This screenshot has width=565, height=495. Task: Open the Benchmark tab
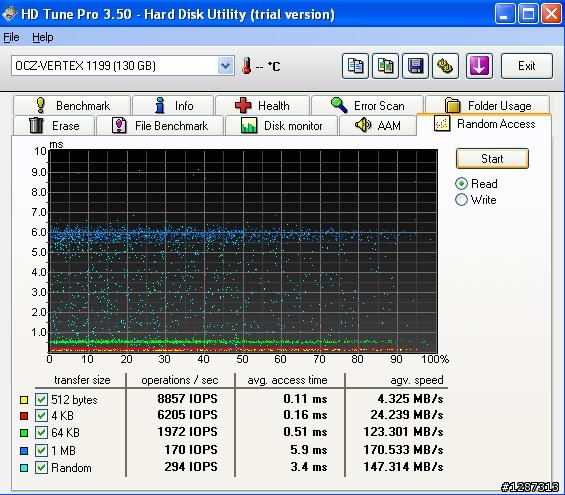click(x=72, y=106)
